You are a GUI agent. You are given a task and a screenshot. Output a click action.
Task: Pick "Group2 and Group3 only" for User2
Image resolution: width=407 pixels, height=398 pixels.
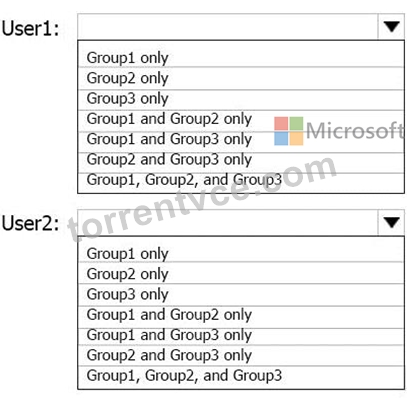tap(241, 355)
